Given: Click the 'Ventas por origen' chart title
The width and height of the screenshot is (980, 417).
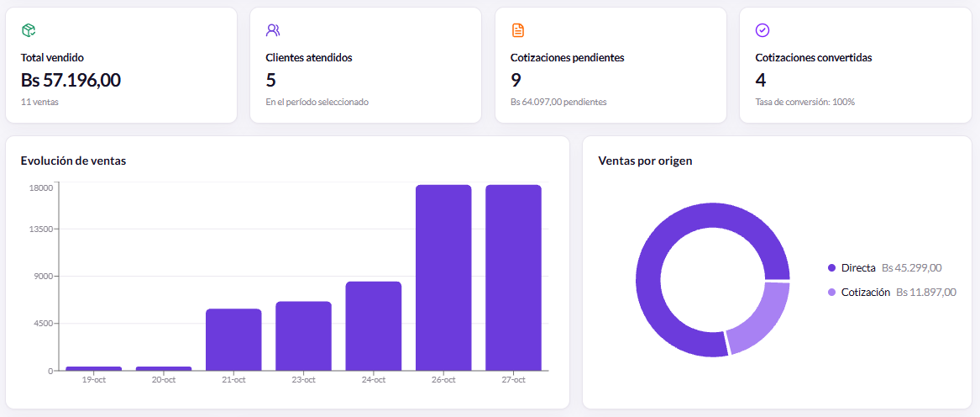Looking at the screenshot, I should [645, 161].
